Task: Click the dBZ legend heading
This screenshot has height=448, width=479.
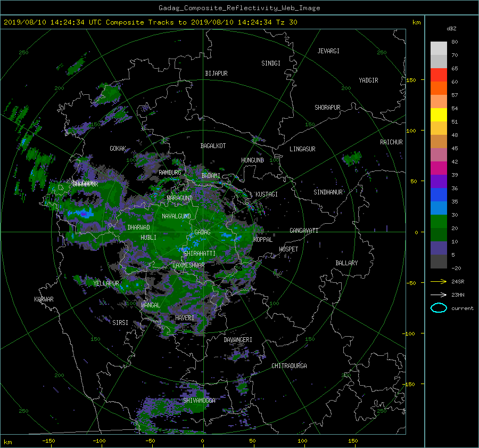Action: pyautogui.click(x=451, y=28)
